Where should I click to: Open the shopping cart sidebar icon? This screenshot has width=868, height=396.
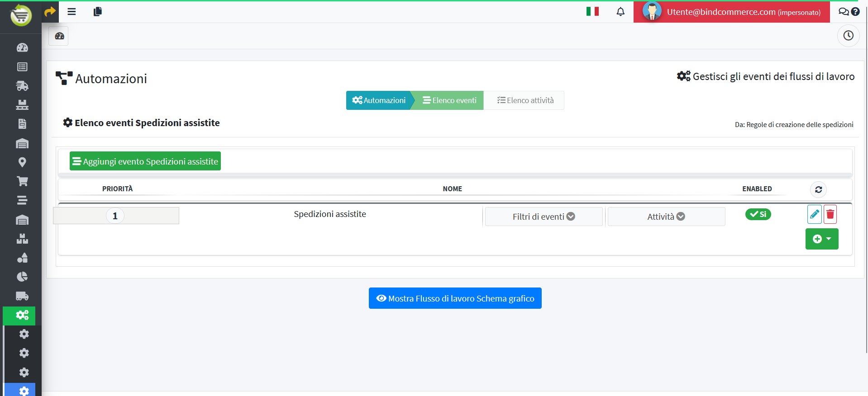(x=22, y=181)
